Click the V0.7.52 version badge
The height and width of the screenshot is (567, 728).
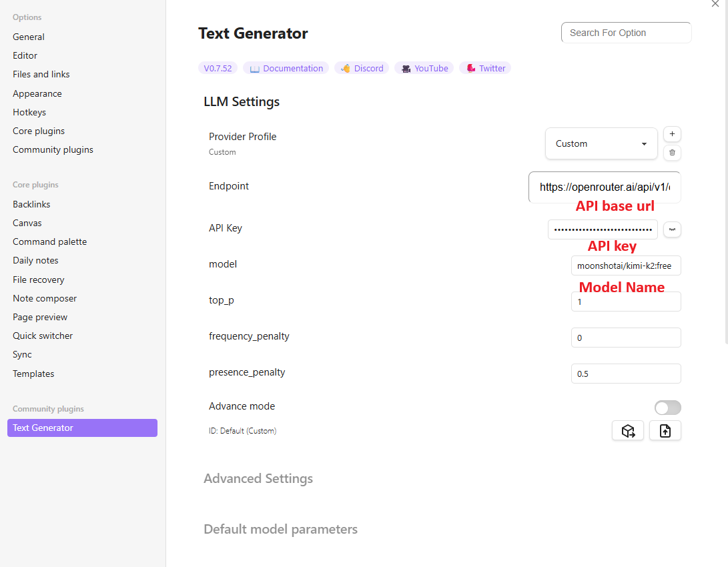point(218,68)
